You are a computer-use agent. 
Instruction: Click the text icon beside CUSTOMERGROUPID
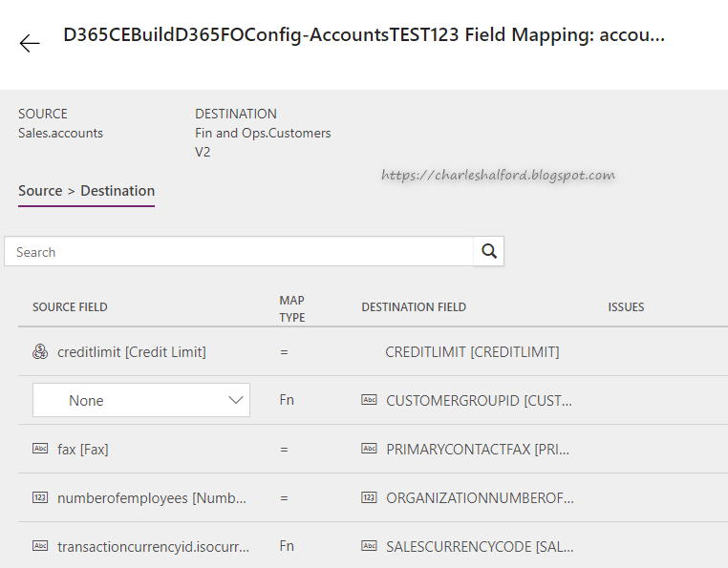tap(369, 401)
